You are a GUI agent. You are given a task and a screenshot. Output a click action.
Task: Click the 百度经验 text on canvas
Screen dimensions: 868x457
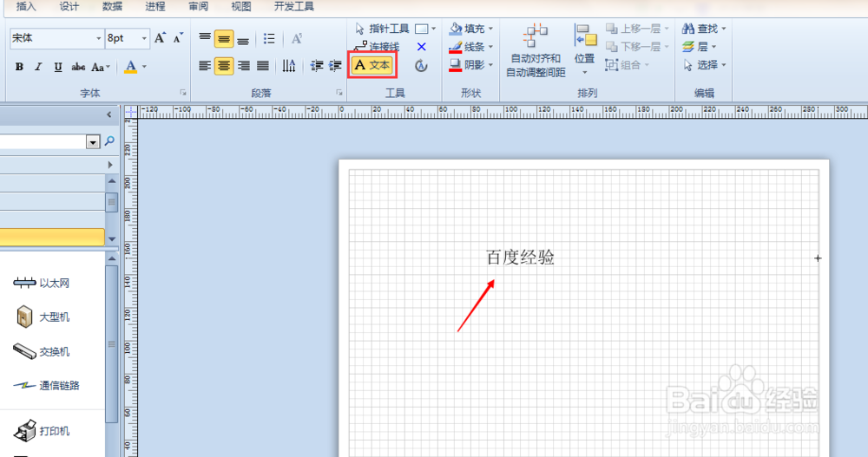point(520,258)
